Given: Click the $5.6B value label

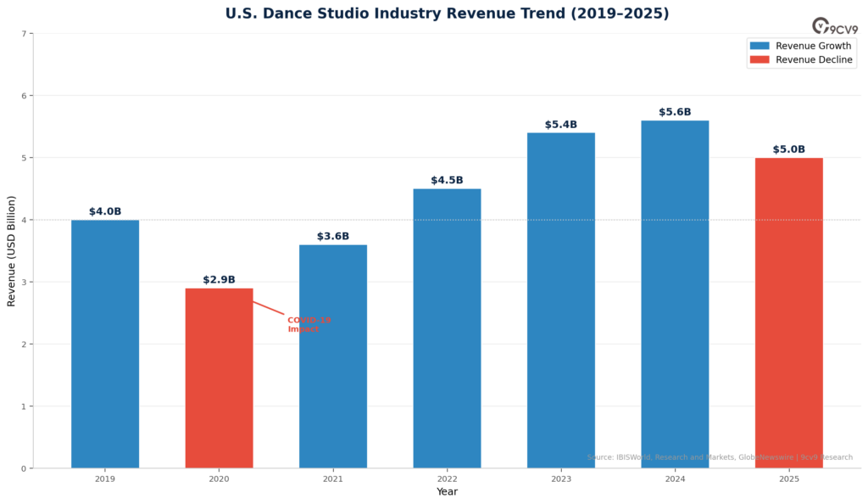Looking at the screenshot, I should [x=675, y=113].
